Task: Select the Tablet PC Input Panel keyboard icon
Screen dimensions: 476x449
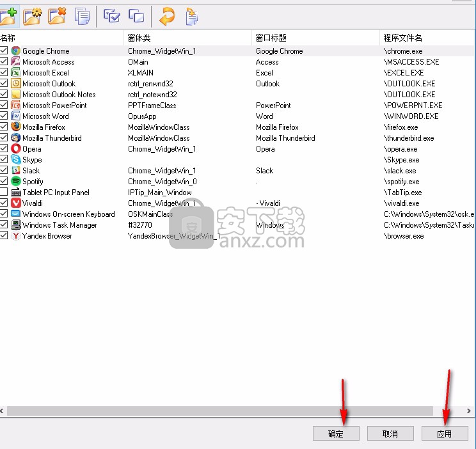Action: [x=16, y=192]
